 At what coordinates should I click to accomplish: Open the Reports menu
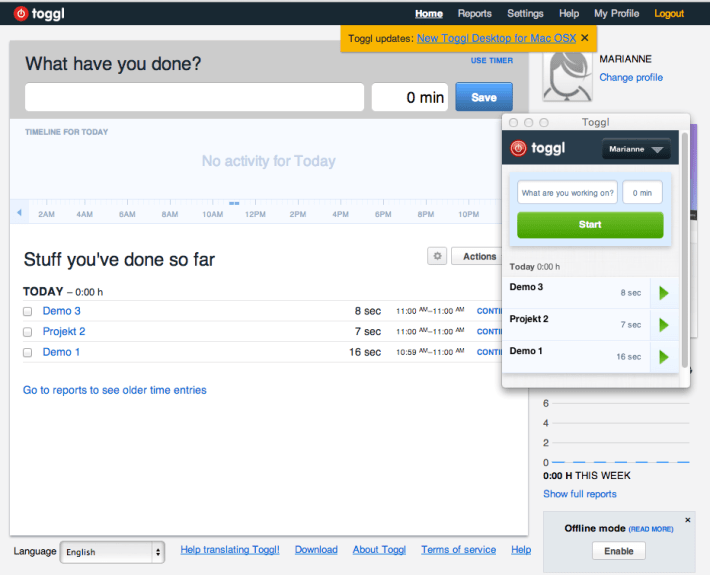474,14
